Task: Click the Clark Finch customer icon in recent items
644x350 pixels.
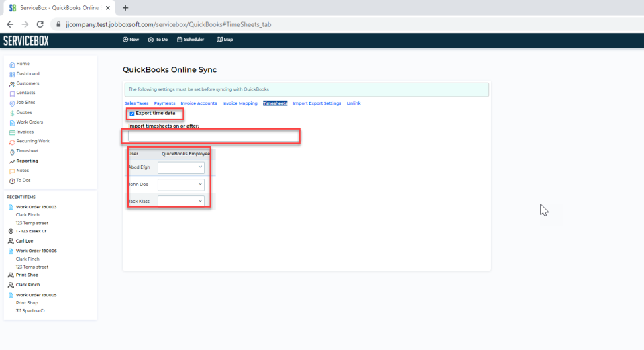Action: pos(11,285)
